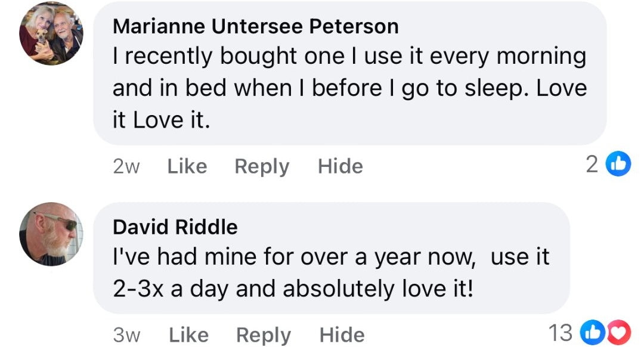
Task: Open the David Riddle name link
Action: [x=175, y=227]
